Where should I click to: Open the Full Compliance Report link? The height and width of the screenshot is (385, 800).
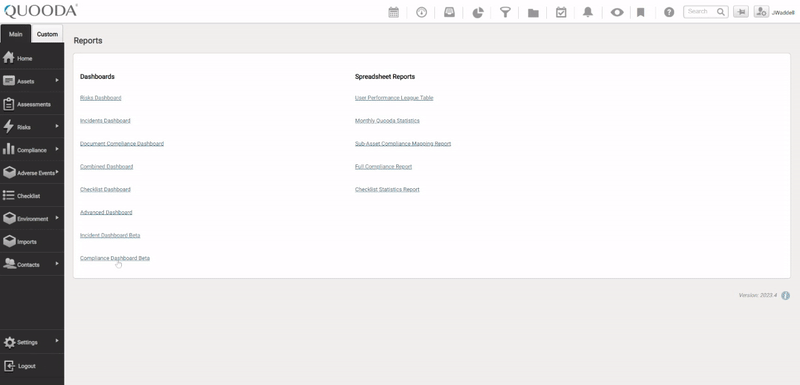(383, 167)
